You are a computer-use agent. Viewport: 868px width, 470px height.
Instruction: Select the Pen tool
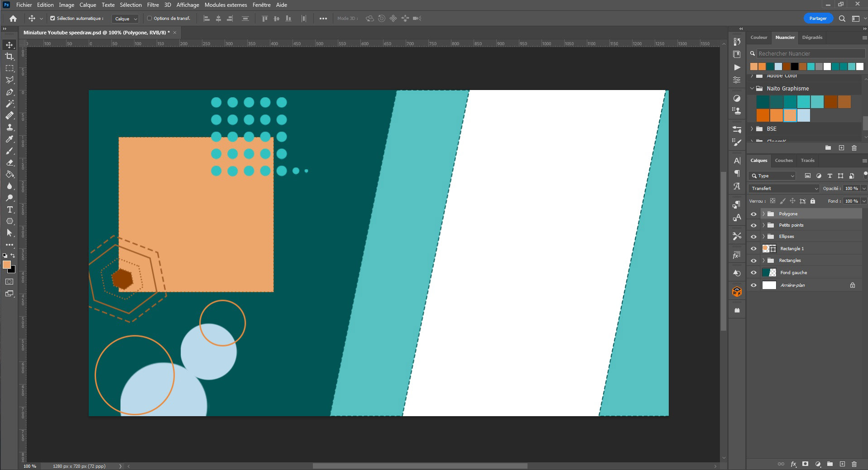(x=10, y=92)
